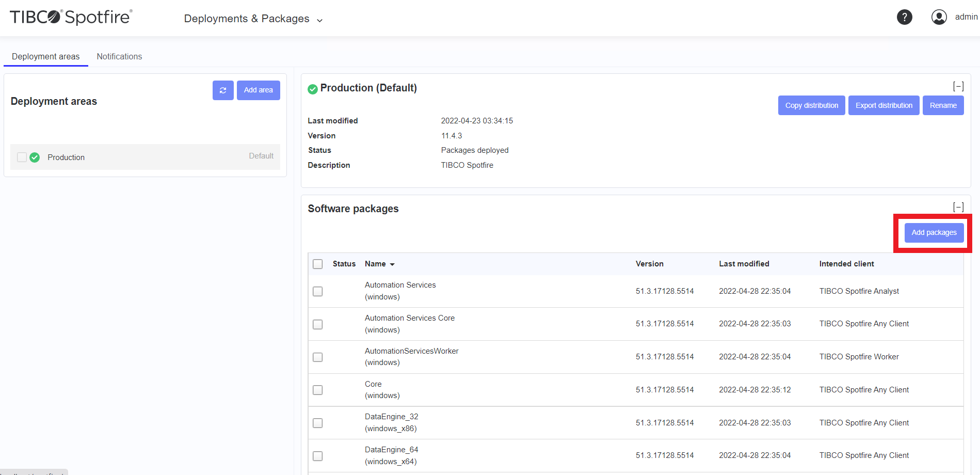This screenshot has width=980, height=475.
Task: Click the Default label in Production row
Action: pos(261,156)
